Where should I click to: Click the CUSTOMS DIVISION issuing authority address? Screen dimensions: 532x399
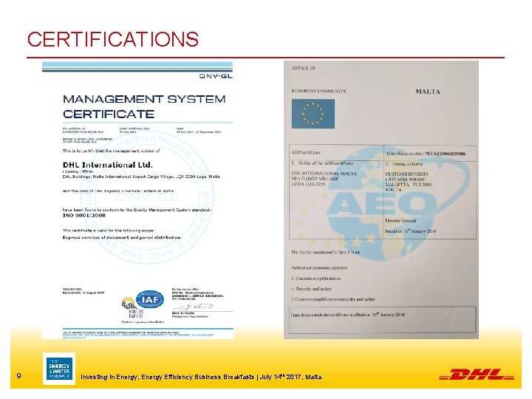pos(407,182)
